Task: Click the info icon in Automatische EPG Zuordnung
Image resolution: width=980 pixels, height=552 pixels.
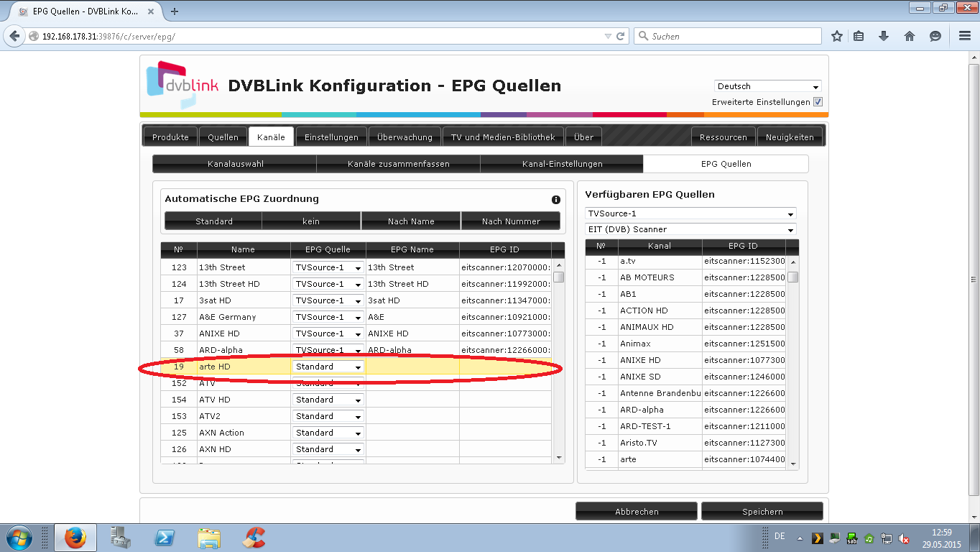Action: point(555,200)
